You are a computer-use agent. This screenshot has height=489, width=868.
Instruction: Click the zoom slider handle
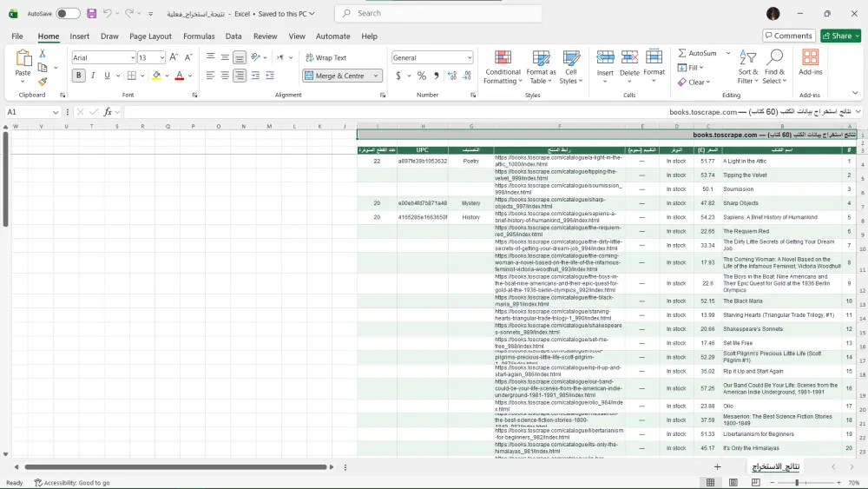797,483
